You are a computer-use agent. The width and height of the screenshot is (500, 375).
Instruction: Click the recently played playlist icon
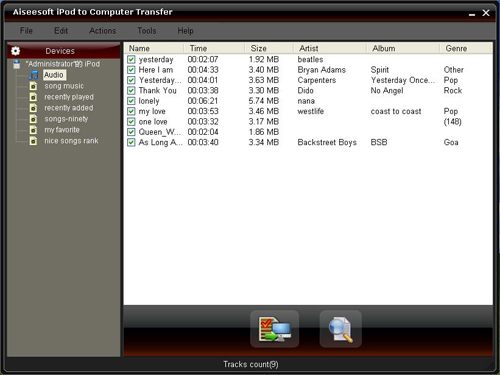click(33, 97)
